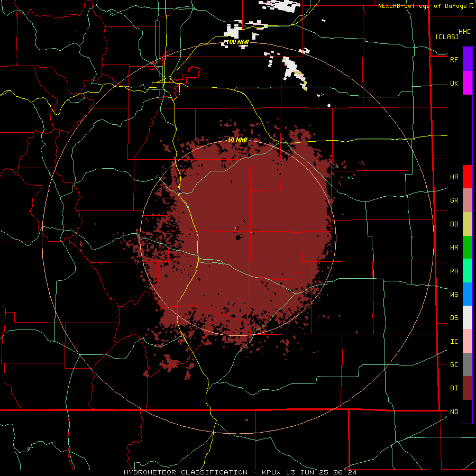Click the RF legend label
This screenshot has width=476, height=476.
(x=454, y=59)
